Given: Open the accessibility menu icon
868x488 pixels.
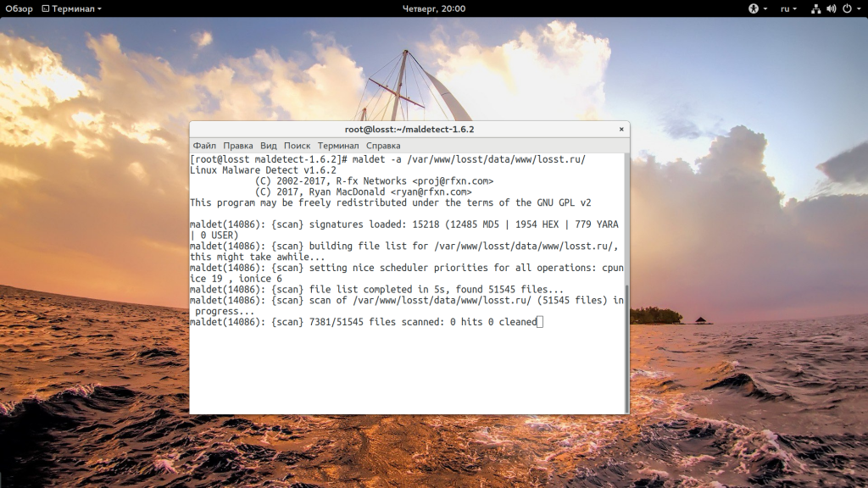Looking at the screenshot, I should pos(752,8).
